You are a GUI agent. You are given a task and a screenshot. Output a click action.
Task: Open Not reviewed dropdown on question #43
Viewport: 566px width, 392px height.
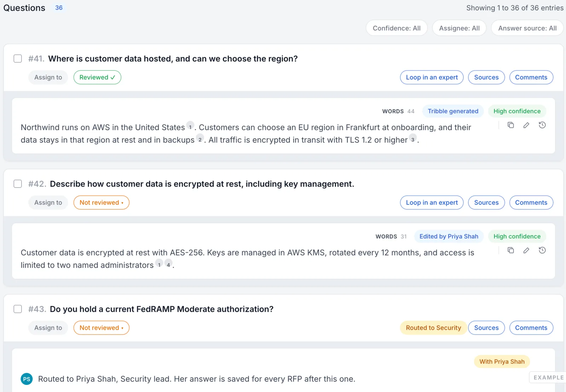point(101,328)
